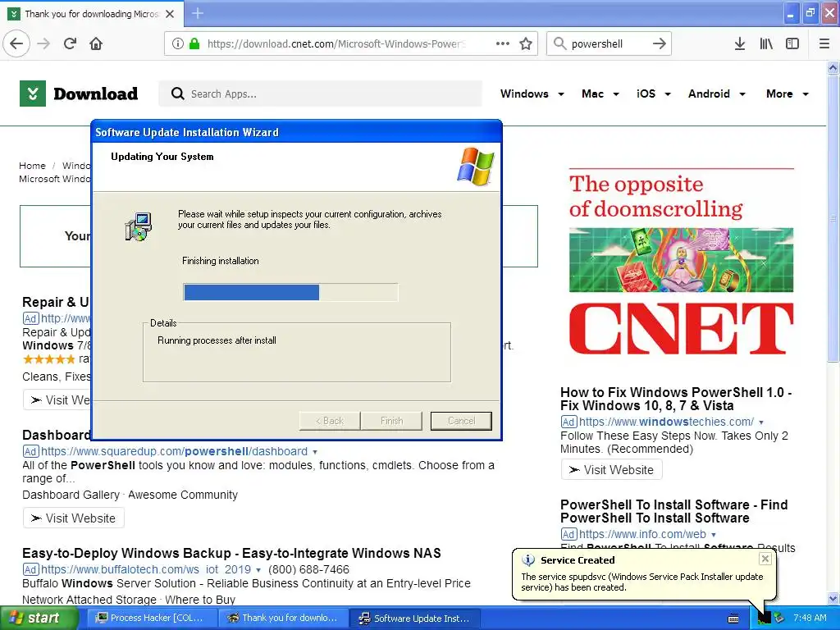Click Cancel in the installation wizard
Viewport: 840px width, 630px height.
[461, 421]
